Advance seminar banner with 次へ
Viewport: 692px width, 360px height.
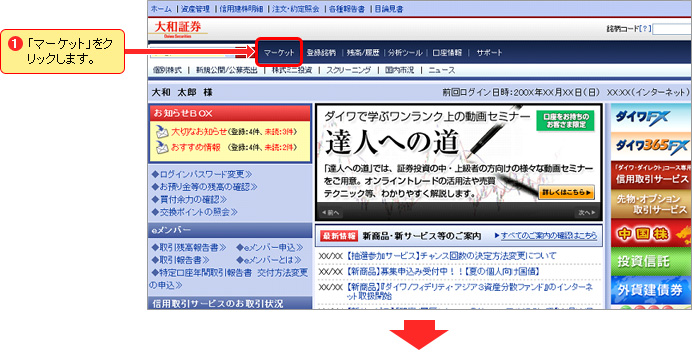[x=587, y=213]
